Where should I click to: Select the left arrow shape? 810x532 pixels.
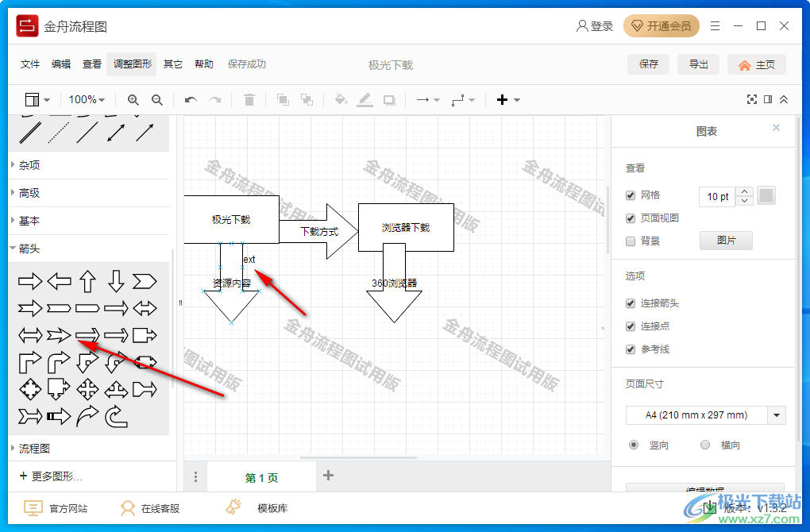click(x=59, y=282)
